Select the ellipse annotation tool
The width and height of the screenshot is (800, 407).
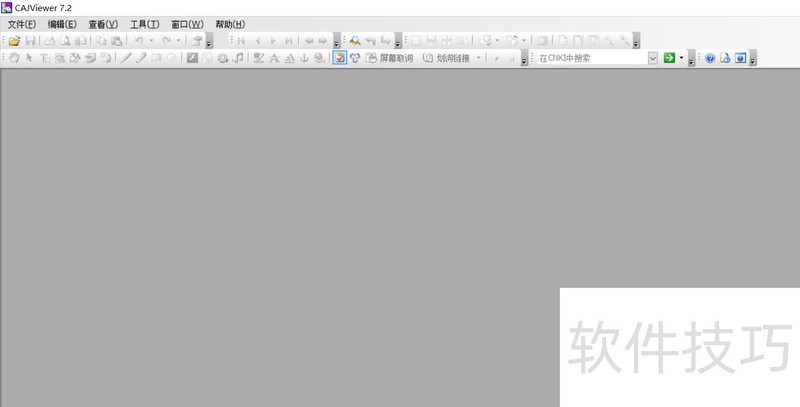[172, 58]
